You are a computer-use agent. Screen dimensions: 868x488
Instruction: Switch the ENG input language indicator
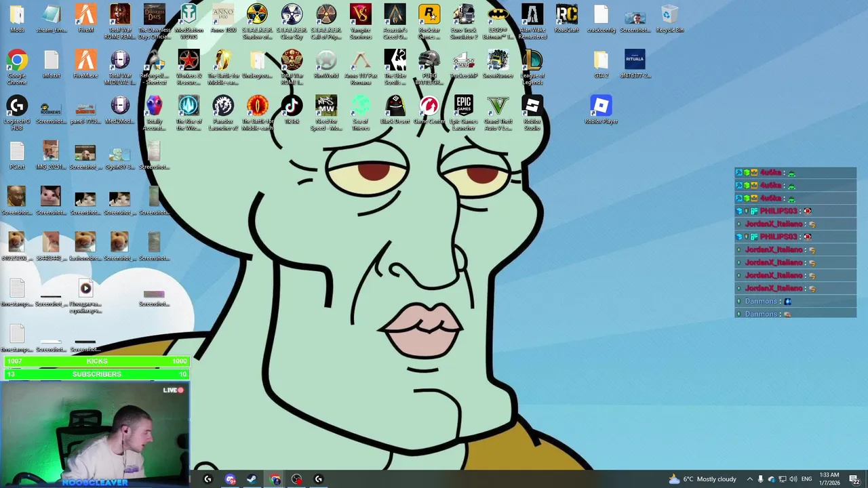[807, 479]
